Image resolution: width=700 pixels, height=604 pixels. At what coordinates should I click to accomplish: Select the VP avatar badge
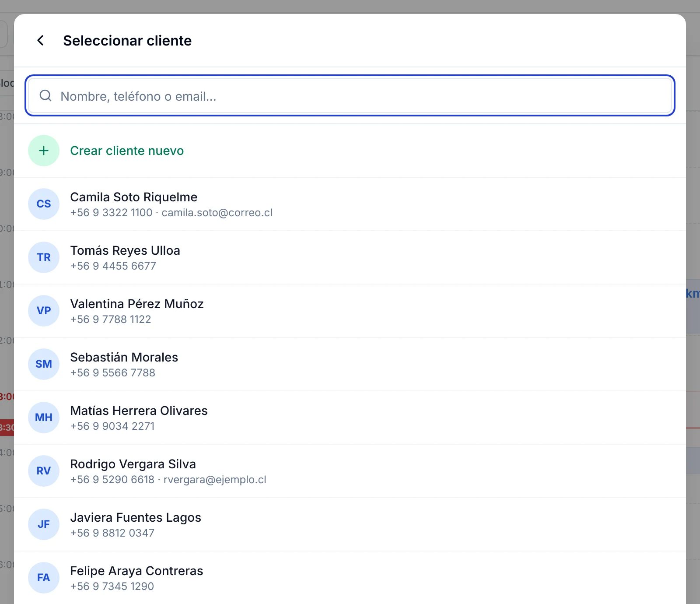tap(44, 311)
